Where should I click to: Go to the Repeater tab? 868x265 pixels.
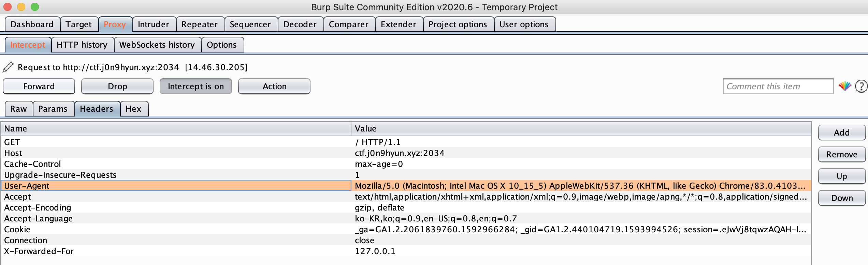(x=200, y=24)
